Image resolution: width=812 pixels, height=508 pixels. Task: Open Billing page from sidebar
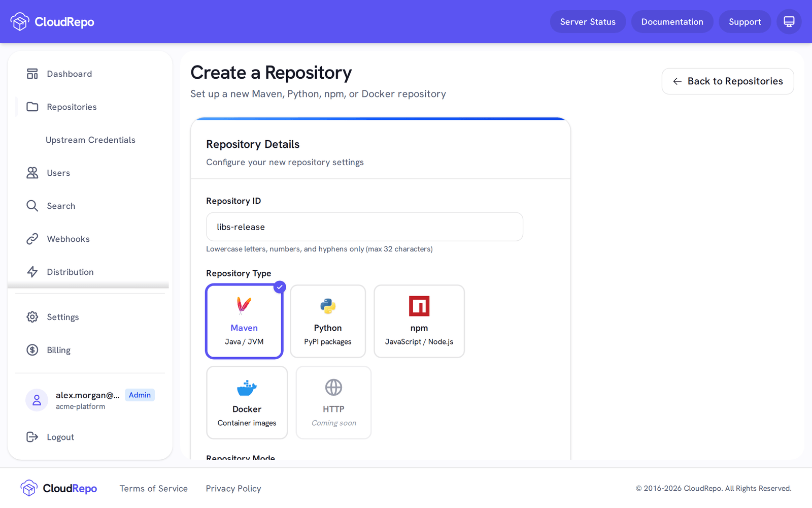90,350
